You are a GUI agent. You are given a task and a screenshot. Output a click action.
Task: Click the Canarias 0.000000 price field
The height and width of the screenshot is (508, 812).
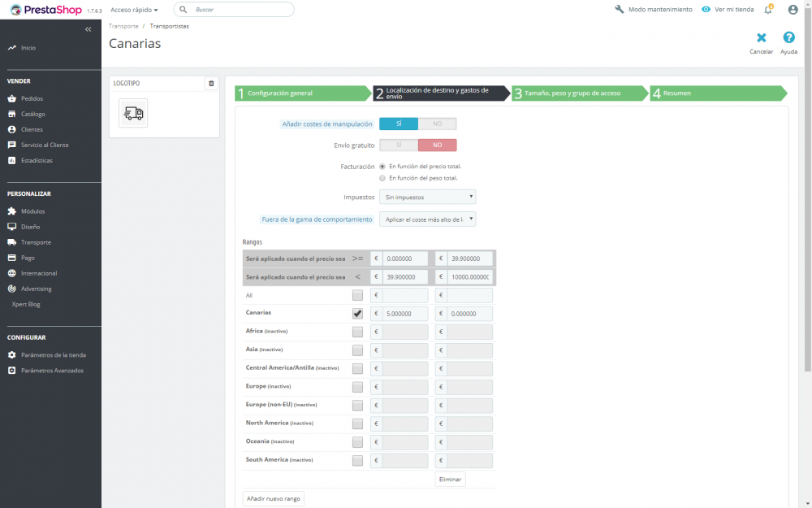[469, 314]
